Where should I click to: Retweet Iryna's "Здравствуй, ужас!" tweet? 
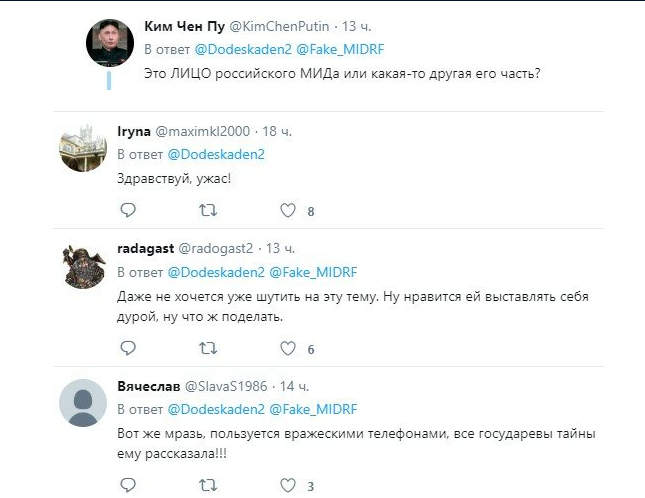pyautogui.click(x=207, y=211)
